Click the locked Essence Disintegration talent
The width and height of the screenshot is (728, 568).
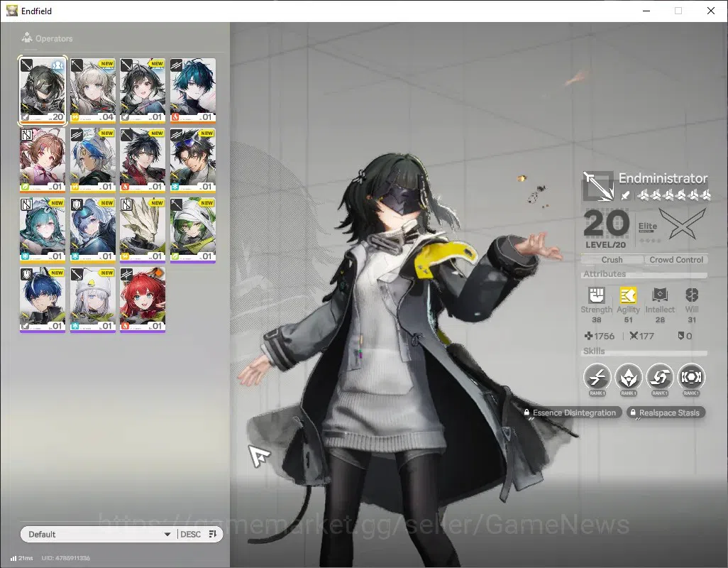[571, 413]
